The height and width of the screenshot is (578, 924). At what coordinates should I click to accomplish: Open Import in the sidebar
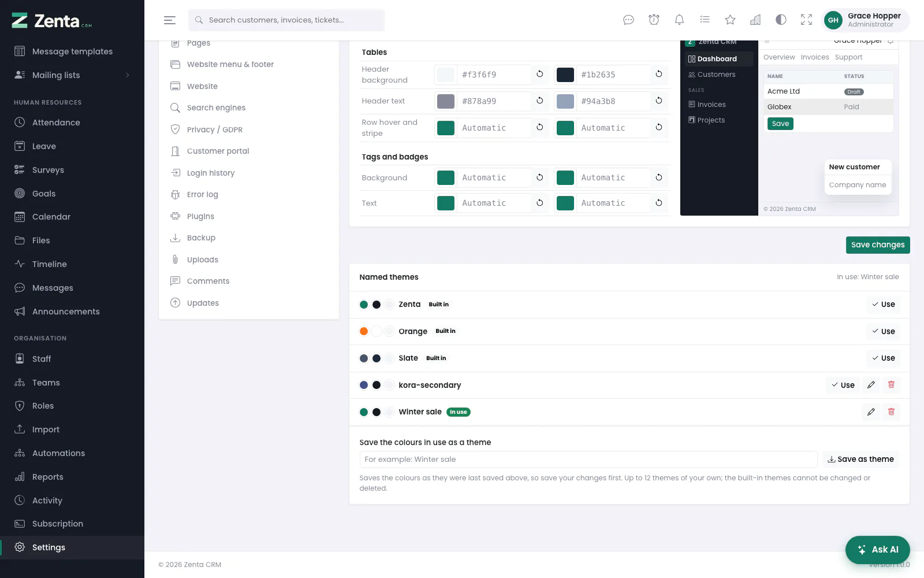point(72,429)
